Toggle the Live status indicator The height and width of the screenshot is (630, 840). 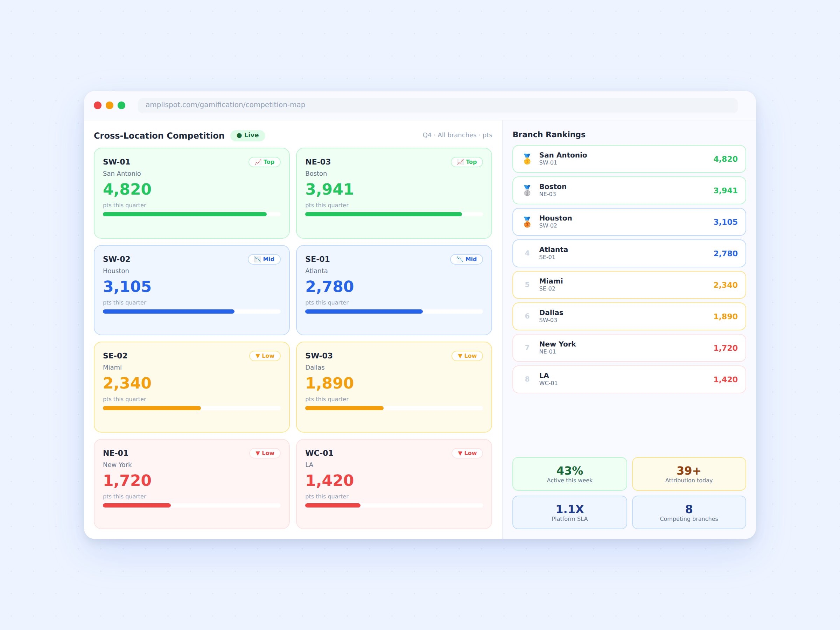(247, 135)
